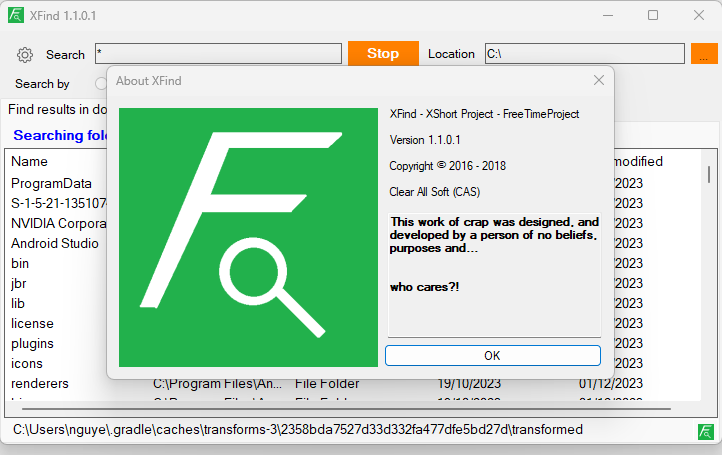The image size is (722, 455).
Task: Select the bin folder row
Action: point(20,263)
